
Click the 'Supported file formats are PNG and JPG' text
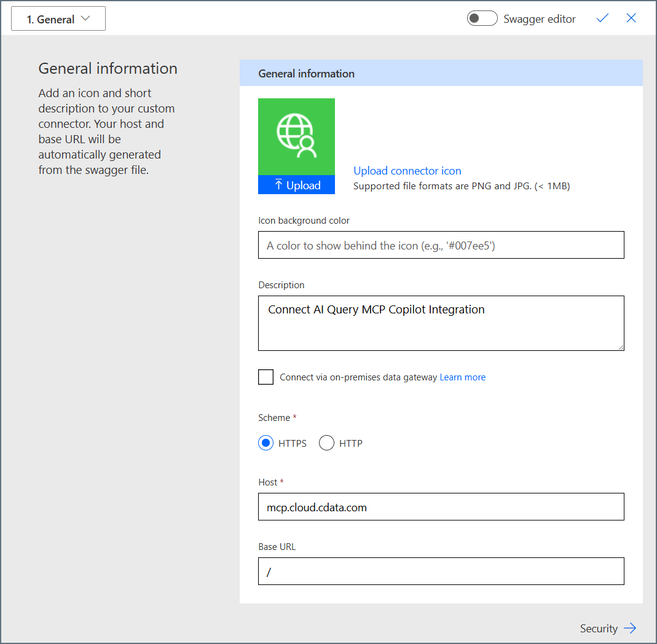(x=462, y=186)
